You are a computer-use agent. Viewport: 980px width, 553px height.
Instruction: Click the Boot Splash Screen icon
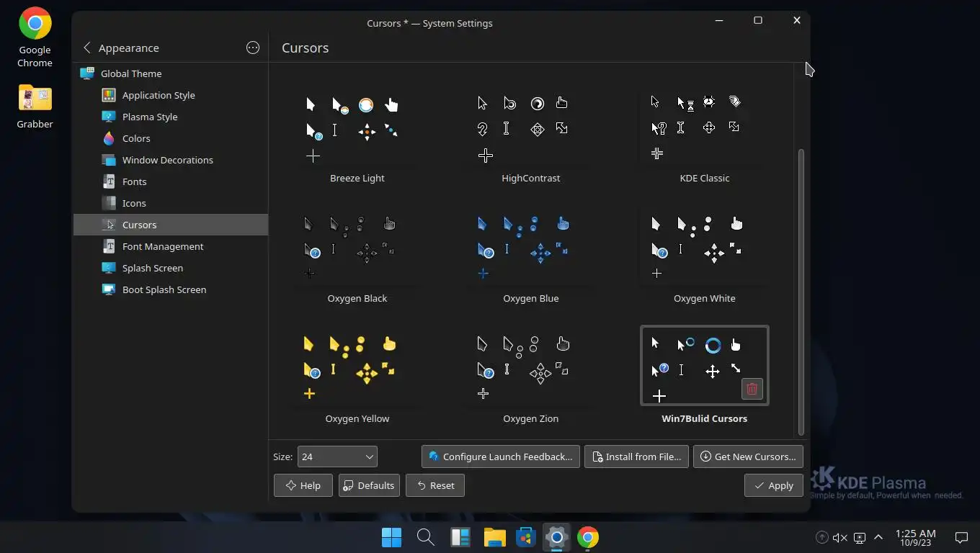(x=109, y=289)
